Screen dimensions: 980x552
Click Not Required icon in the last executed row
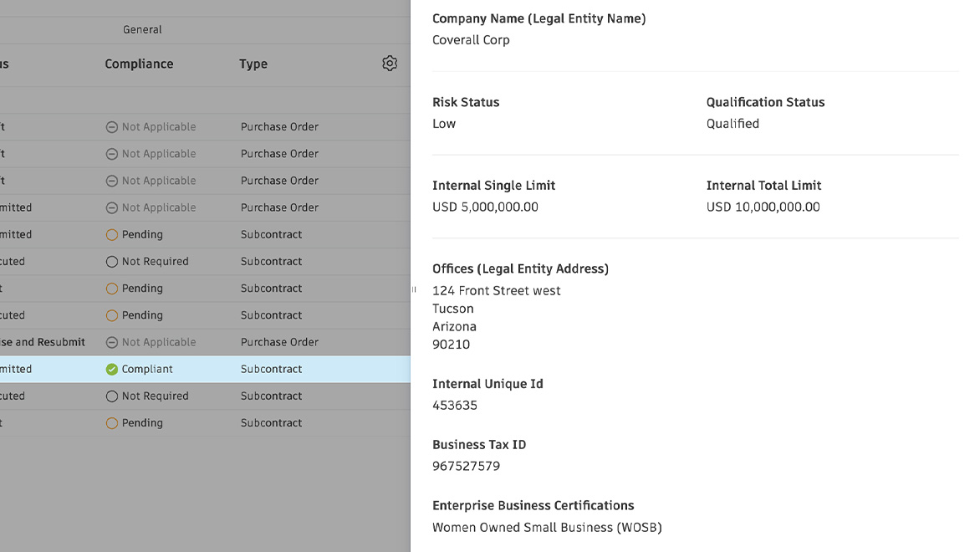pyautogui.click(x=112, y=396)
